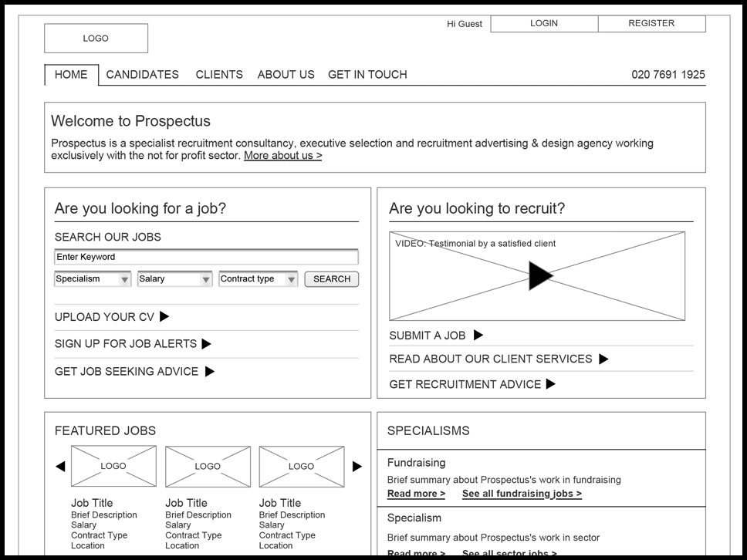
Task: Click the Login button
Action: (544, 23)
